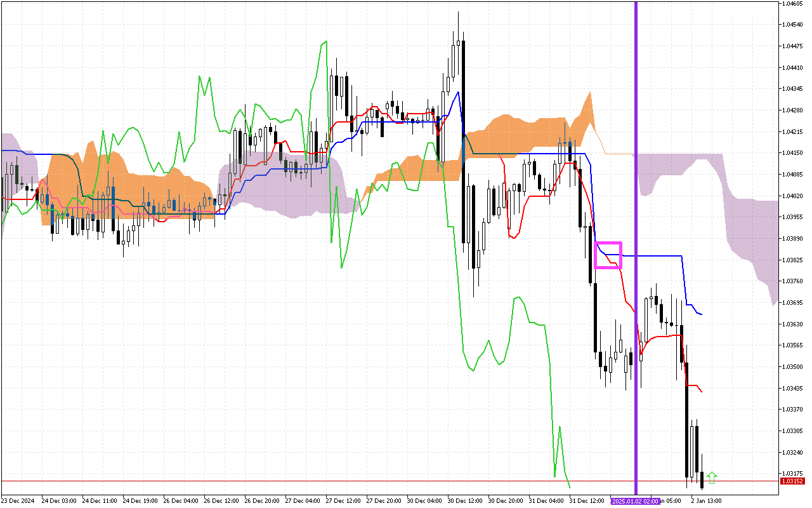This screenshot has height=508, width=812.
Task: Click the 1.04540 price axis label
Action: pos(792,25)
